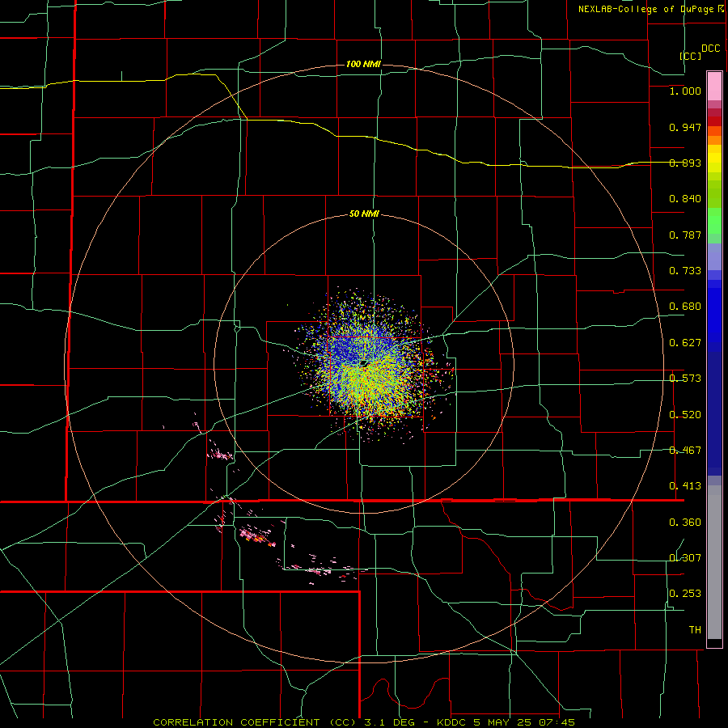This screenshot has height=728, width=728.
Task: Click the 0.573 scale value
Action: click(x=685, y=379)
